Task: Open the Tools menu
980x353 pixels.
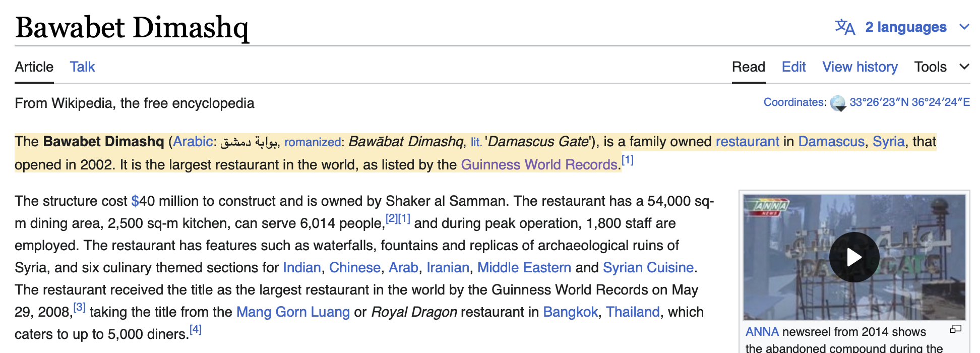Action: pos(931,67)
